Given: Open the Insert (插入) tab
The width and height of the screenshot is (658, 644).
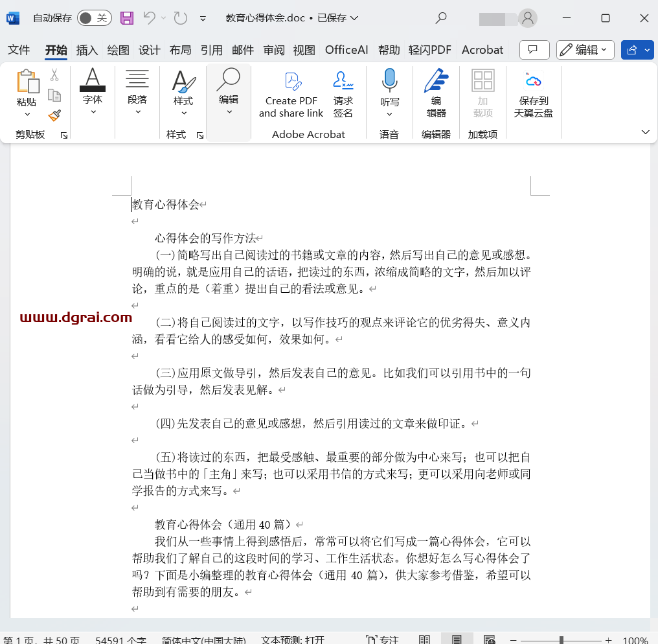Looking at the screenshot, I should (x=87, y=50).
